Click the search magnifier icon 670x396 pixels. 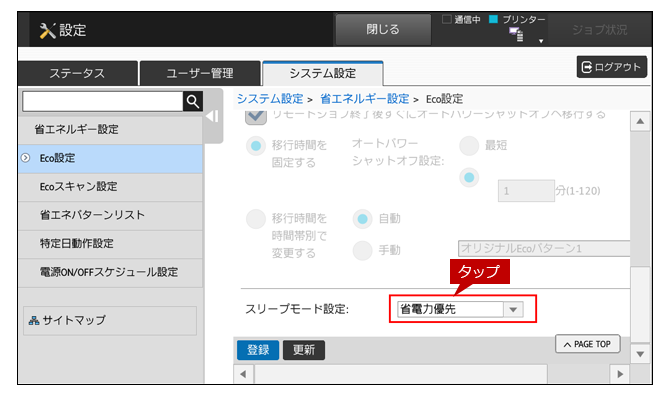pyautogui.click(x=193, y=102)
